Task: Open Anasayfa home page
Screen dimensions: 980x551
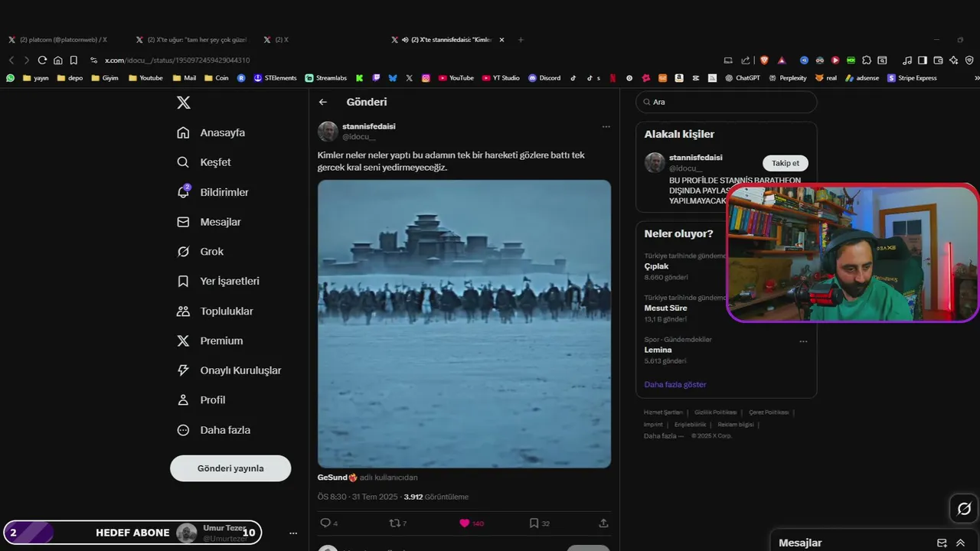Action: (211, 132)
